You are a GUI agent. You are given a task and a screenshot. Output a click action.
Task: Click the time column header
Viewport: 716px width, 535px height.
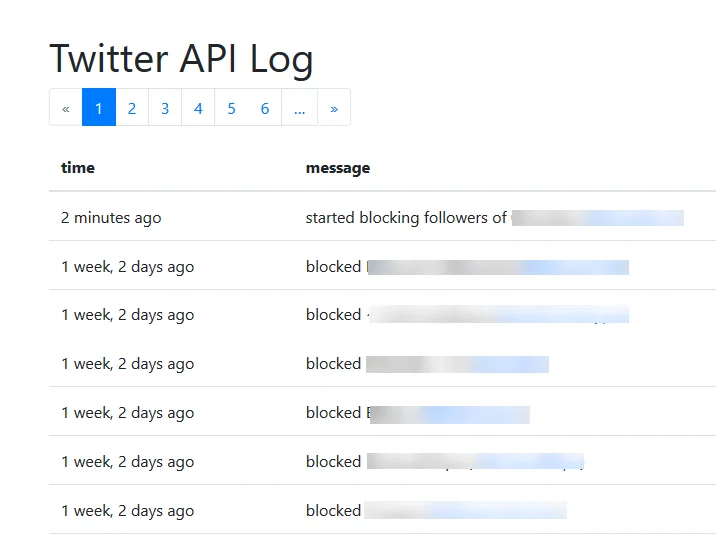[x=78, y=168]
